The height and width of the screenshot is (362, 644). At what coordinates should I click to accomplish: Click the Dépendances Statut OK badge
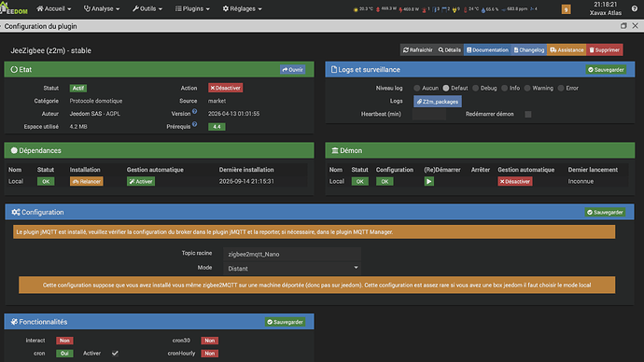tap(46, 181)
